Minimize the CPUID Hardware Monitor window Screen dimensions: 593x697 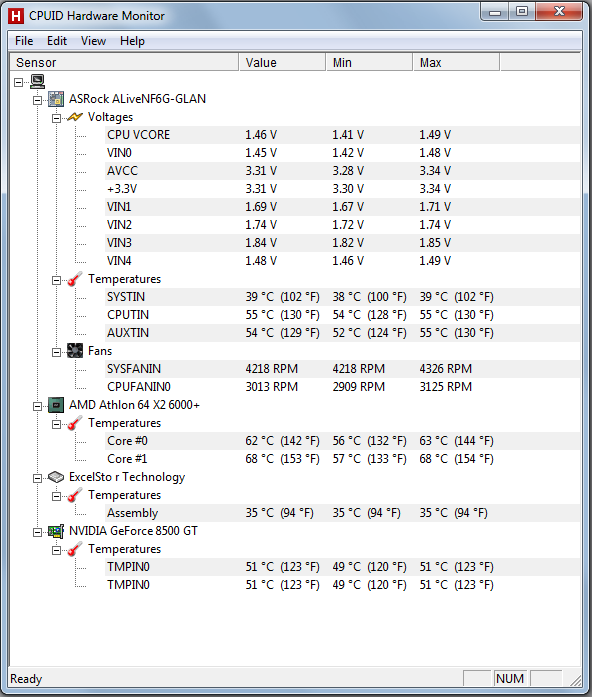click(x=495, y=12)
